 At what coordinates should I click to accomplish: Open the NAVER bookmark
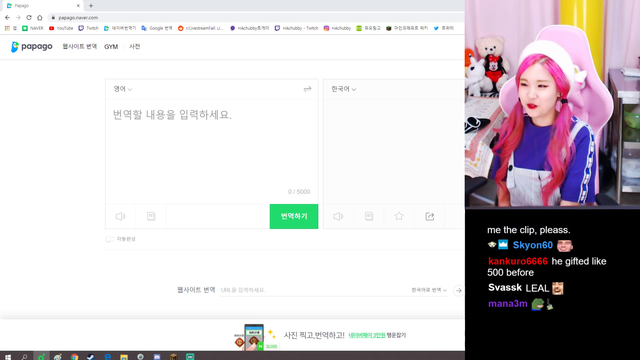click(33, 28)
